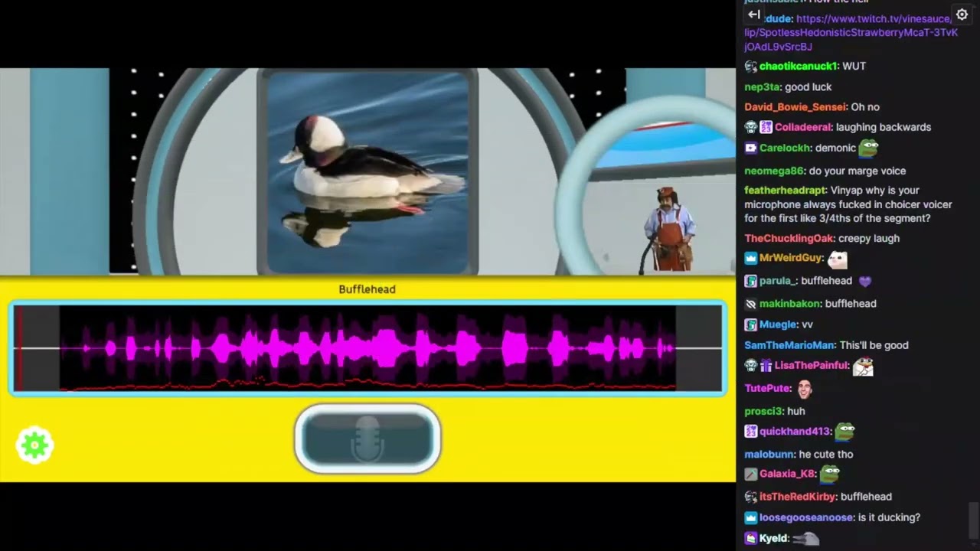Viewport: 980px width, 551px height.
Task: Open the green gear settings icon
Action: [34, 445]
